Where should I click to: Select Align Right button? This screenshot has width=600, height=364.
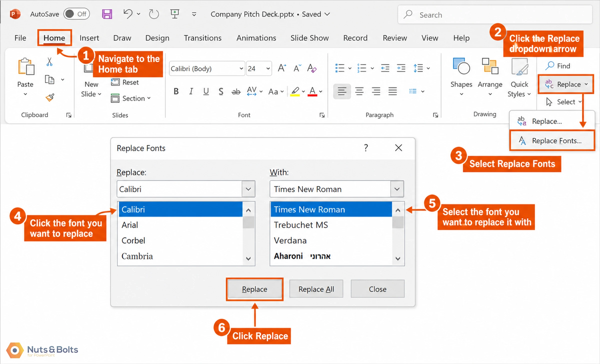click(376, 91)
